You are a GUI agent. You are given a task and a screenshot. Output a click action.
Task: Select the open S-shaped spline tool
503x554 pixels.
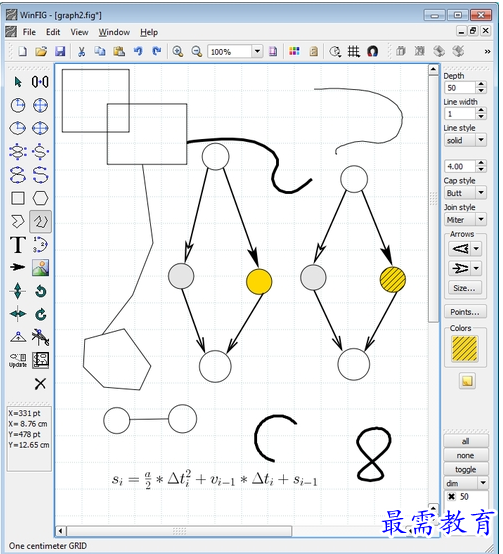click(x=40, y=175)
